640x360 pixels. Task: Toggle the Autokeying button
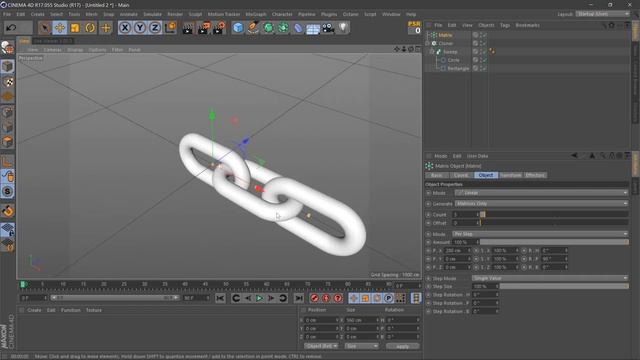tap(326, 298)
